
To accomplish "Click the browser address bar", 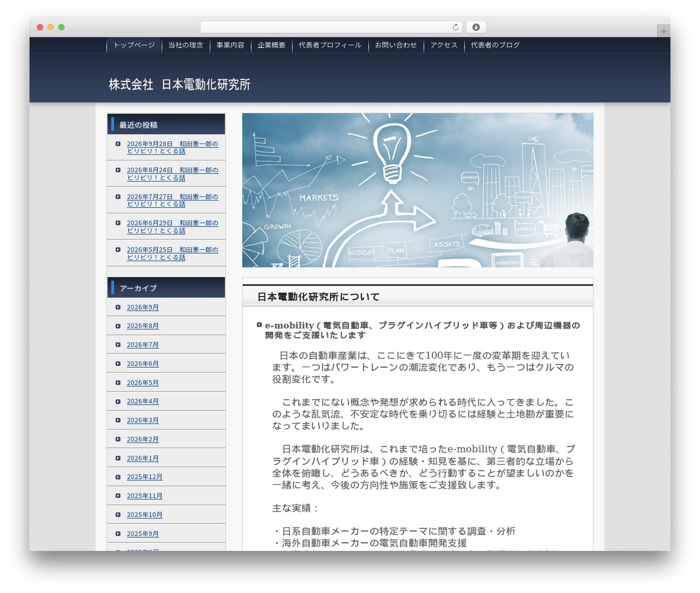I will coord(331,27).
